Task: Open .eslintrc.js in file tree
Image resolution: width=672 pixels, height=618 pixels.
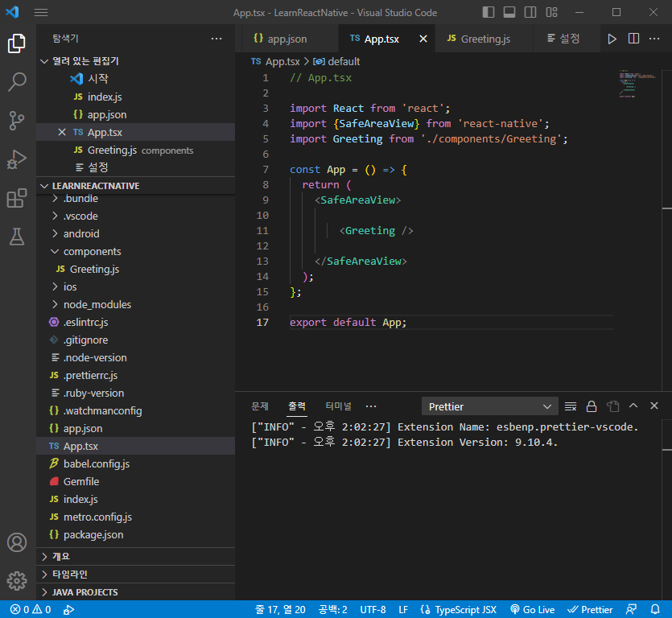Action: [135, 323]
